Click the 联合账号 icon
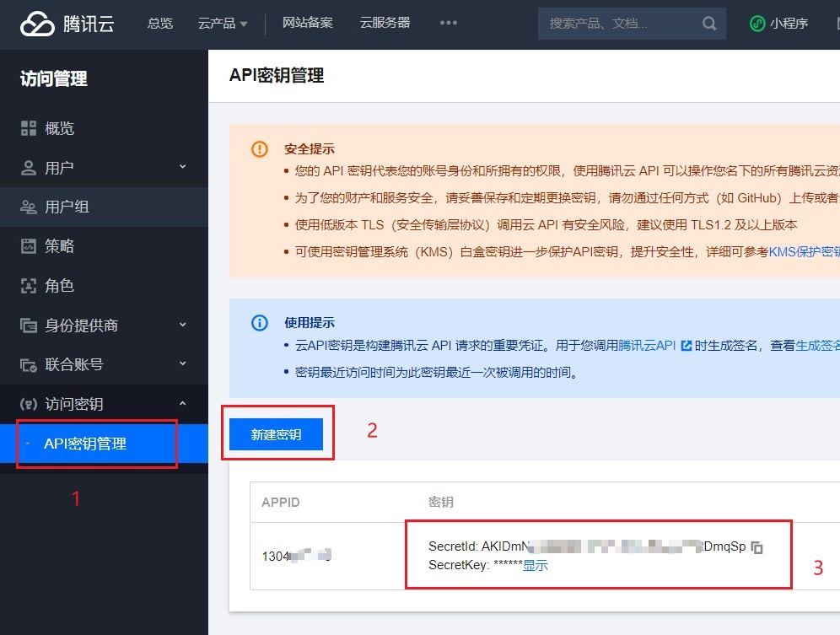Viewport: 840px width, 635px height. click(x=29, y=364)
